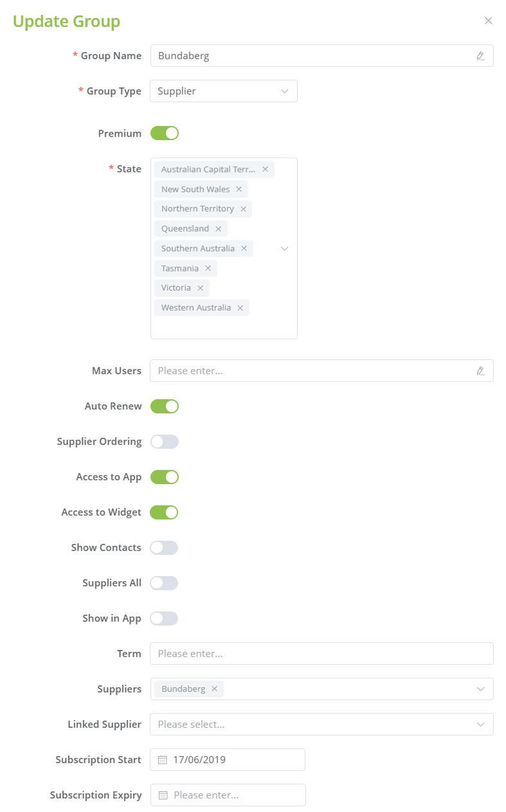Screen dimensions: 506x812
Task: Enable the Supplier Ordering switch
Action: 165,442
